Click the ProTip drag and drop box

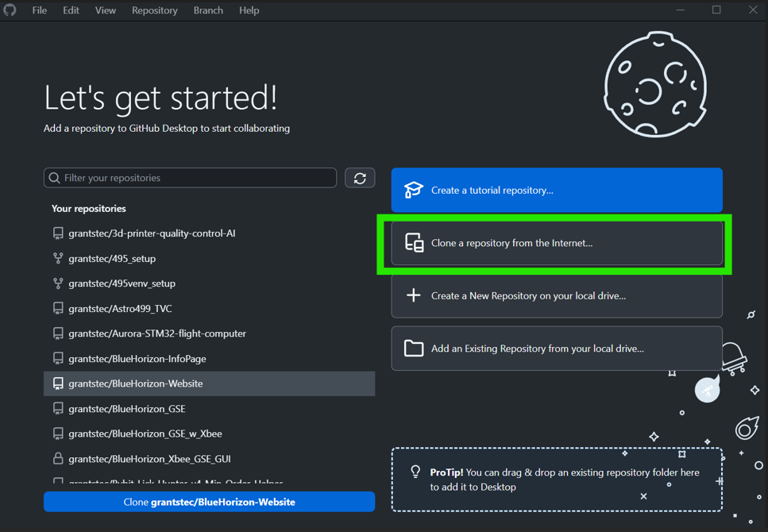557,480
